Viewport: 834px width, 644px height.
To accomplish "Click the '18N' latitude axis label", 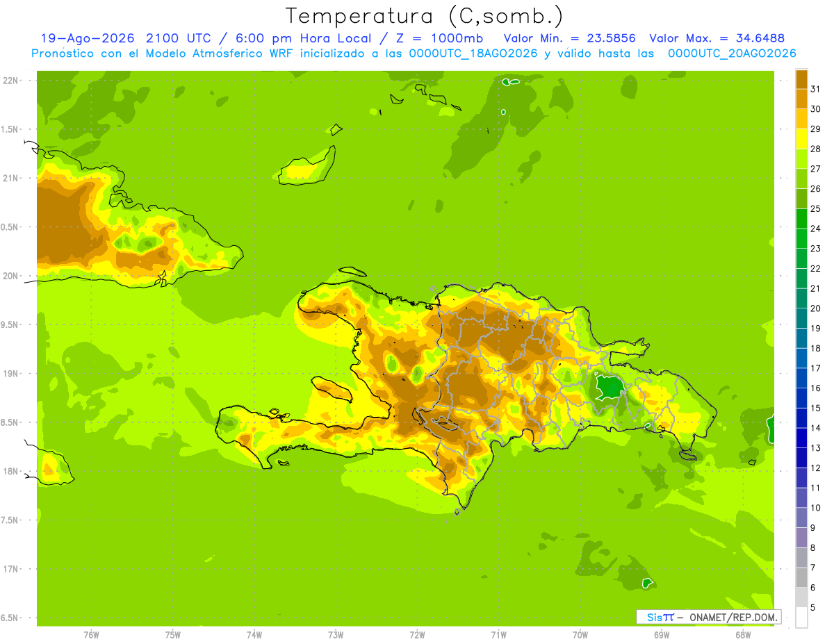I will pos(9,472).
